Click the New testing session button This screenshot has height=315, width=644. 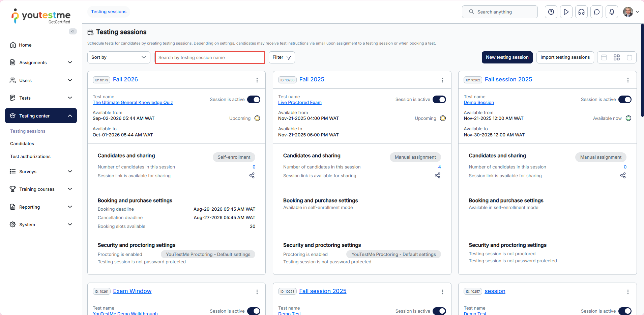507,57
